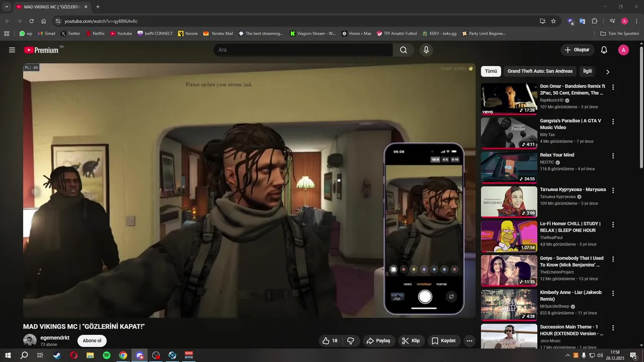Open the beIN CONNECT bookmark
644x362 pixels.
coord(155,34)
